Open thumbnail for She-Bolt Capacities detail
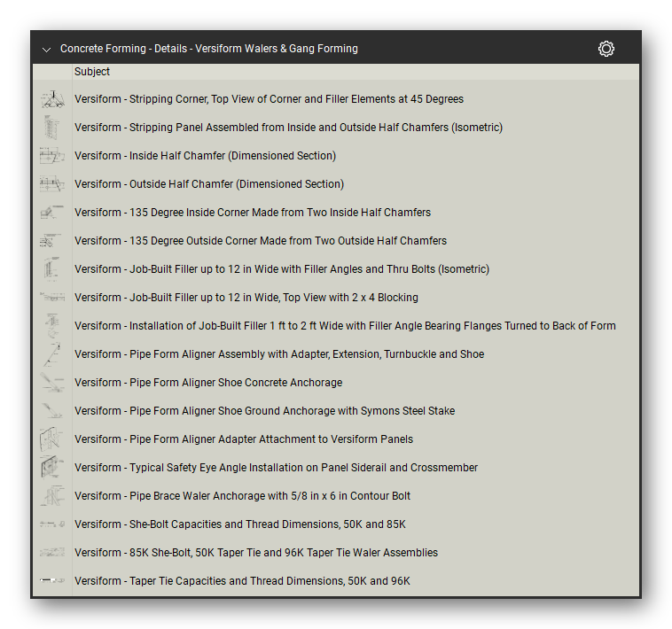This screenshot has height=629, width=672. point(52,524)
